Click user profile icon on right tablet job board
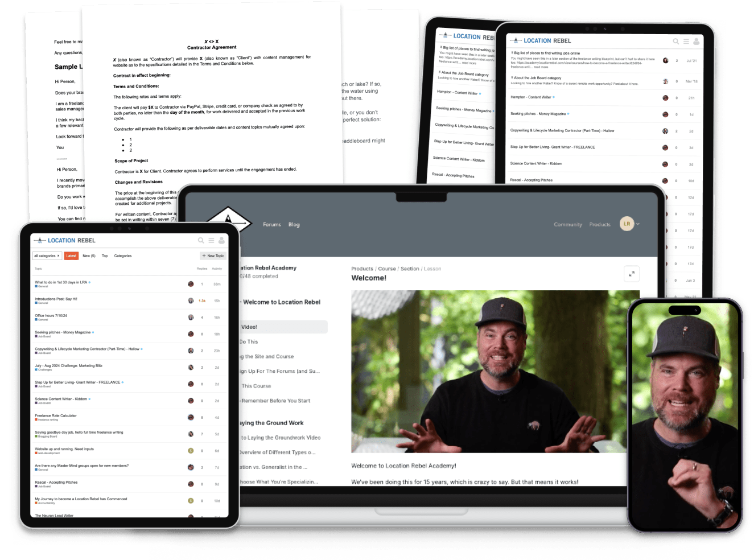Viewport: 754px width, 560px height. (696, 41)
